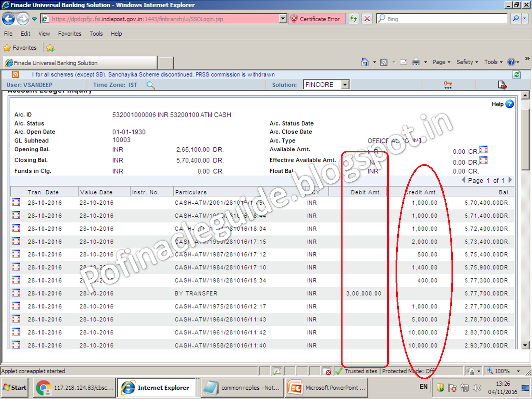Select the sign-out icon at top right
The width and height of the screenshot is (532, 399).
point(502,85)
